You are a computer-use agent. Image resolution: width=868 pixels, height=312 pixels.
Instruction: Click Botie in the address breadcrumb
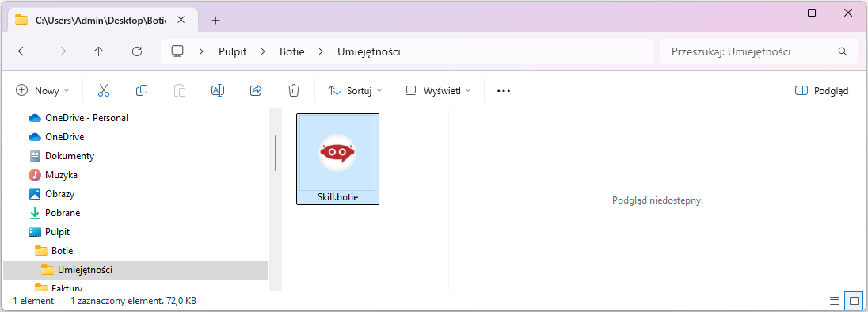[x=291, y=51]
